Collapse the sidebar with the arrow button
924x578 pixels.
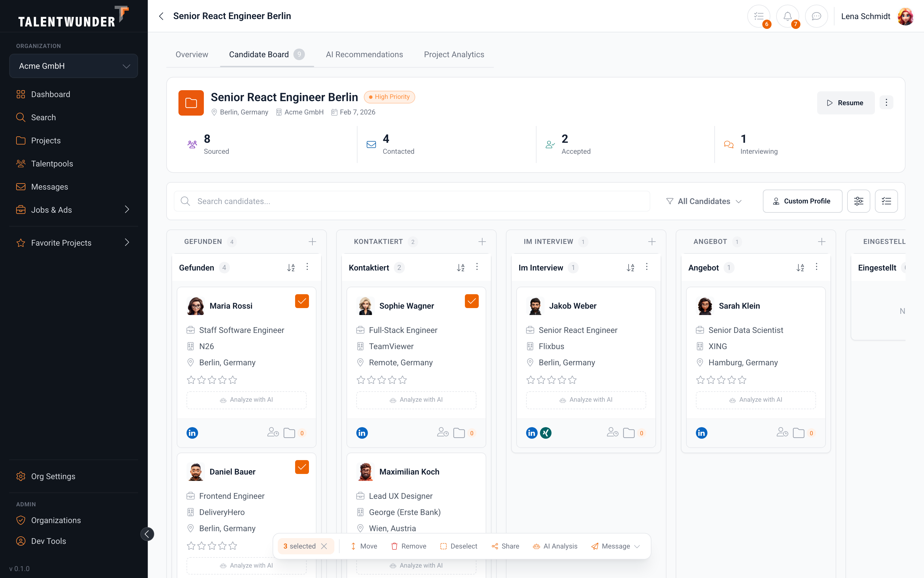[x=147, y=534]
